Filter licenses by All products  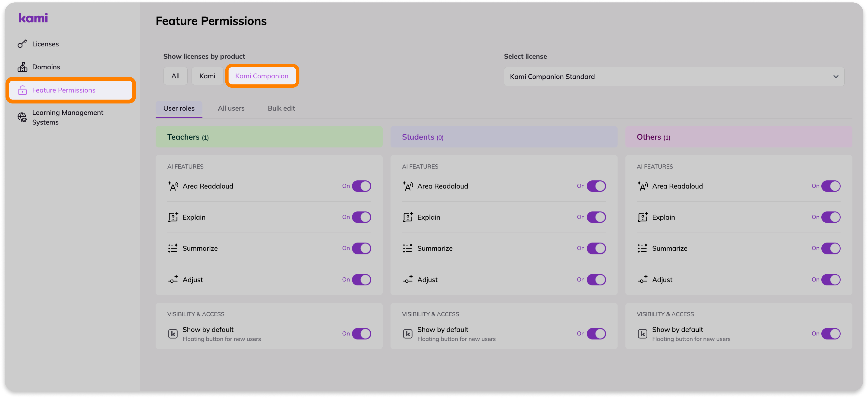tap(175, 76)
